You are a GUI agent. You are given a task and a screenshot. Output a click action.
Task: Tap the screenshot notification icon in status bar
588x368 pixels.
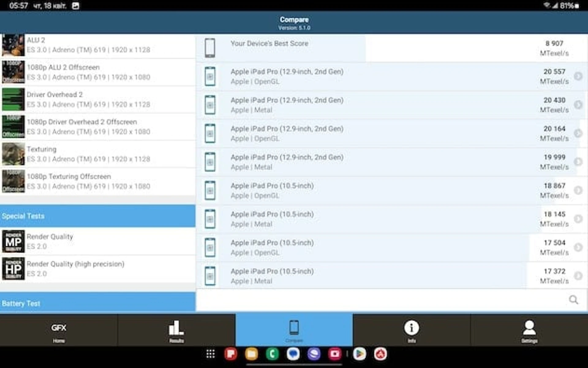(76, 6)
